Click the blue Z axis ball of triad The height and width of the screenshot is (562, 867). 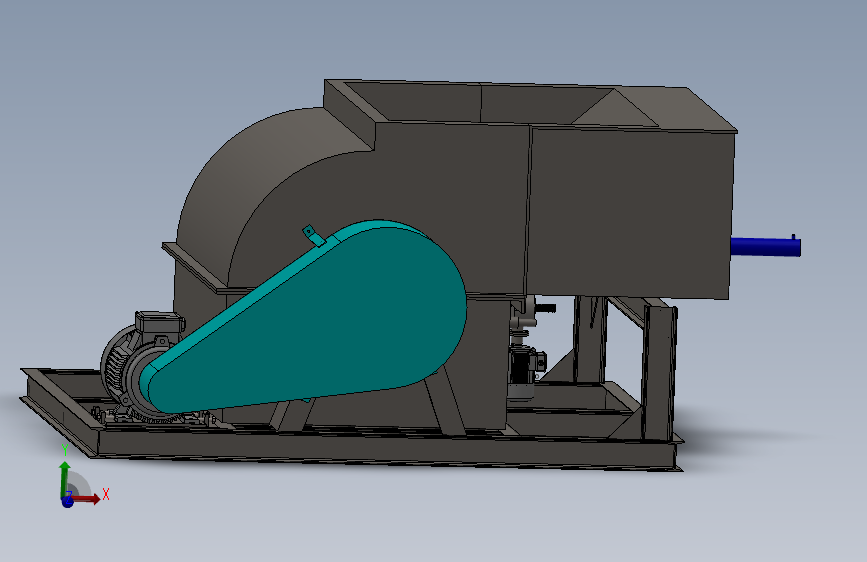coord(67,502)
